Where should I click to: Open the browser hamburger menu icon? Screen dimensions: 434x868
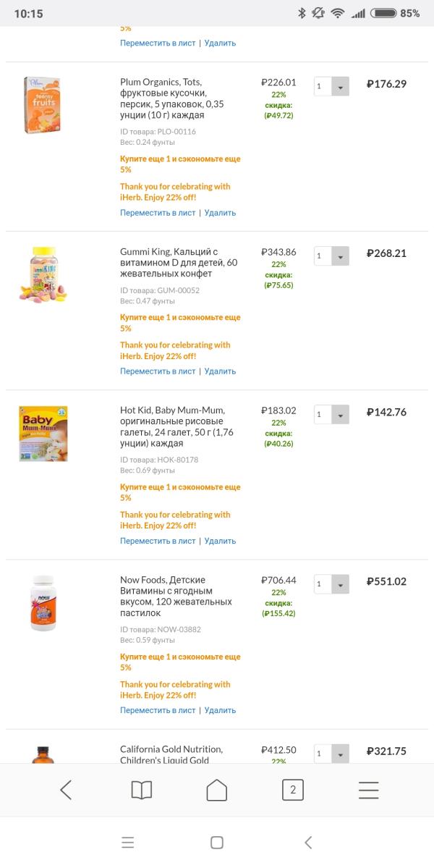pos(368,790)
